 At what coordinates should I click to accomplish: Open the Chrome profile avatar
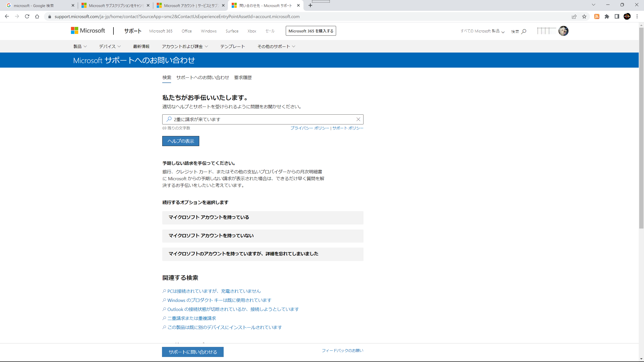coord(627,17)
